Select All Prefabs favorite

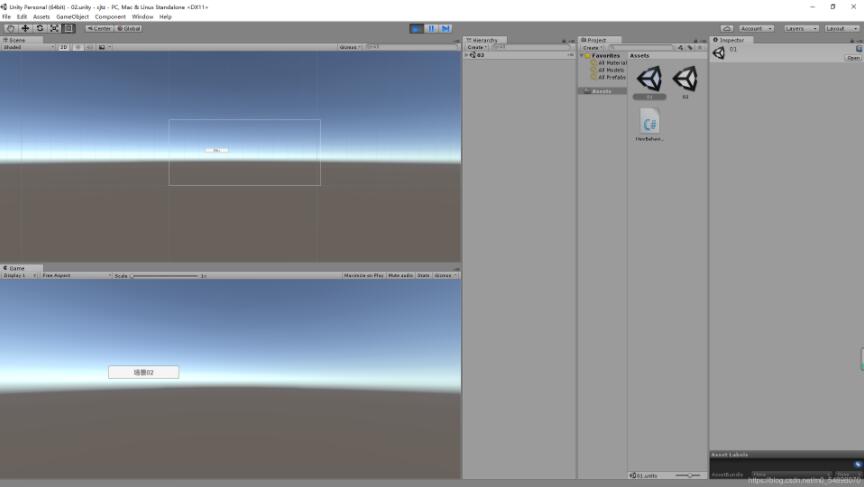608,77
